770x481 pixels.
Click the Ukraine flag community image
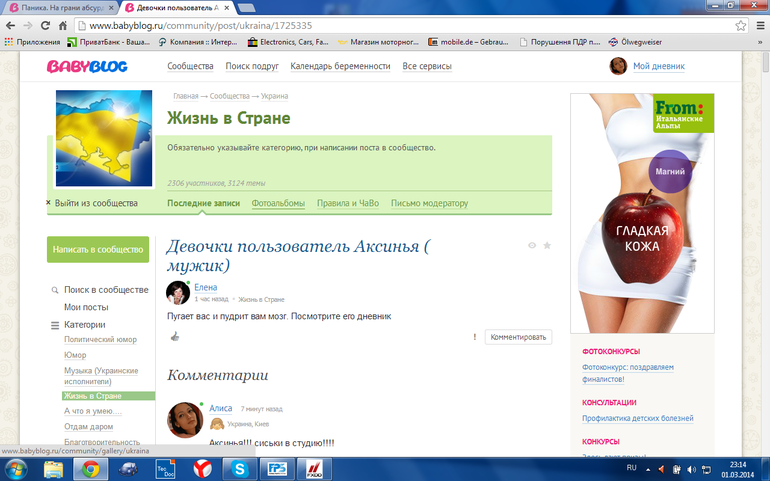coord(104,138)
